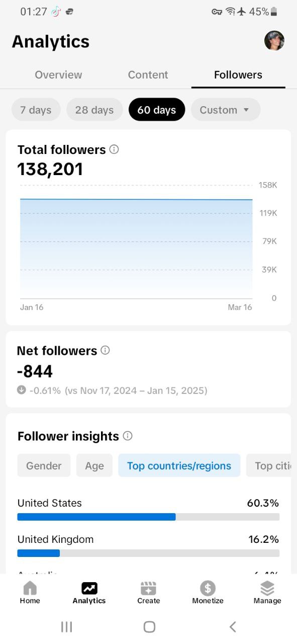Click the United States percentage bar
297x644 pixels.
pos(148,517)
